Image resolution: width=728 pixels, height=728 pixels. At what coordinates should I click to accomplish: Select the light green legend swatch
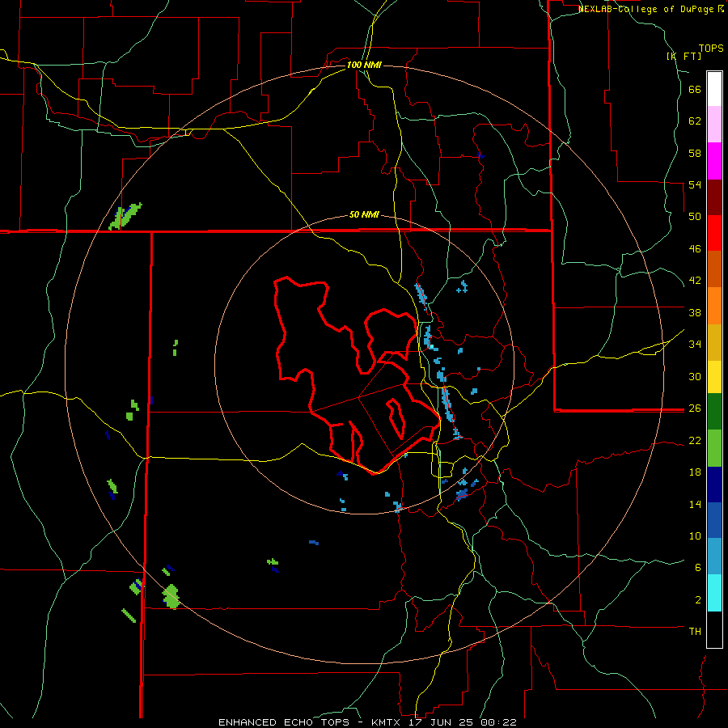(x=714, y=448)
